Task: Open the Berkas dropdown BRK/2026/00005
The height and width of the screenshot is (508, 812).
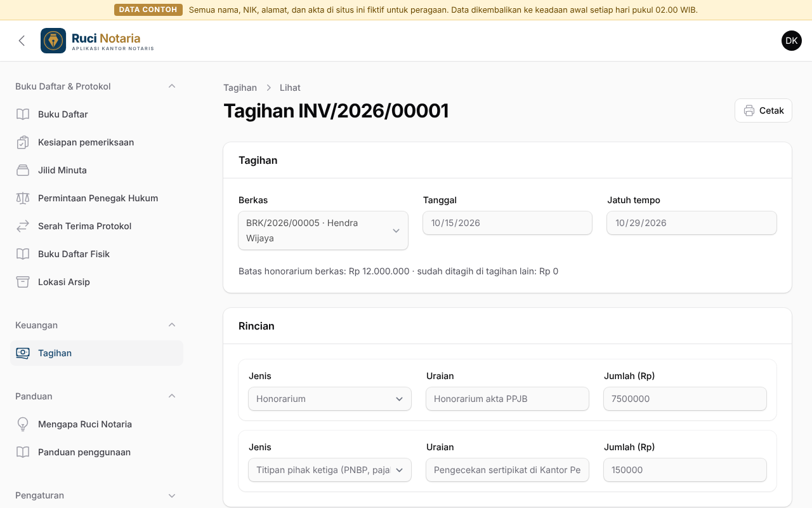Action: click(x=324, y=231)
